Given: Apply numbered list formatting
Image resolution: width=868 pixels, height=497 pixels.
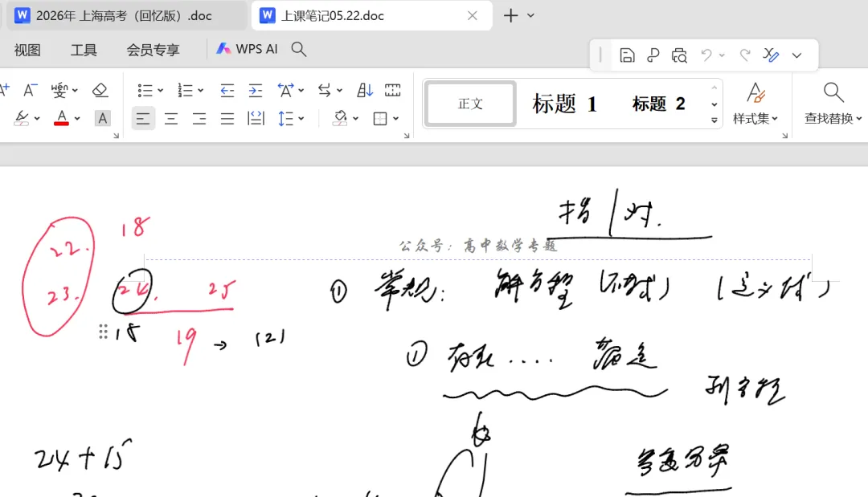Looking at the screenshot, I should coord(185,90).
